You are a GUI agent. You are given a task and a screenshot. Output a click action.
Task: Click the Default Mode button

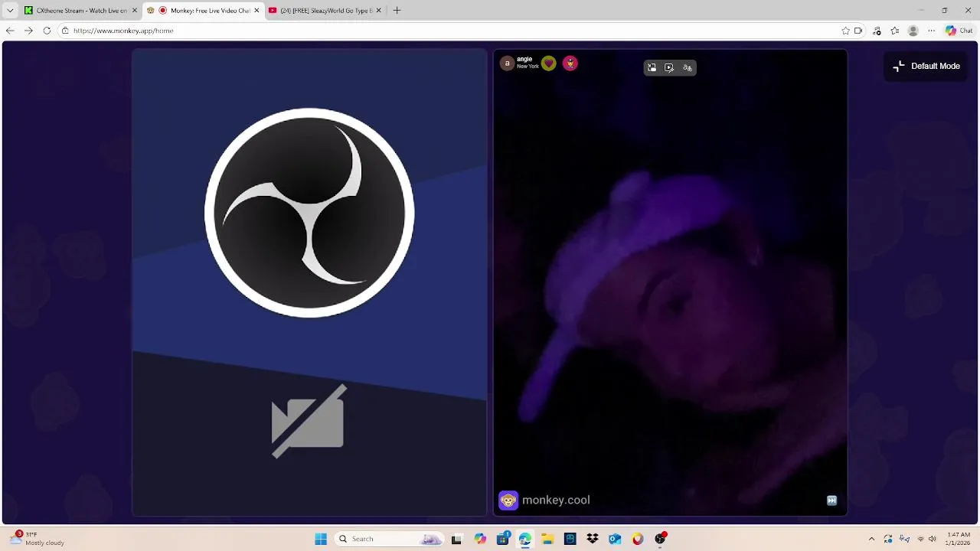(x=926, y=66)
